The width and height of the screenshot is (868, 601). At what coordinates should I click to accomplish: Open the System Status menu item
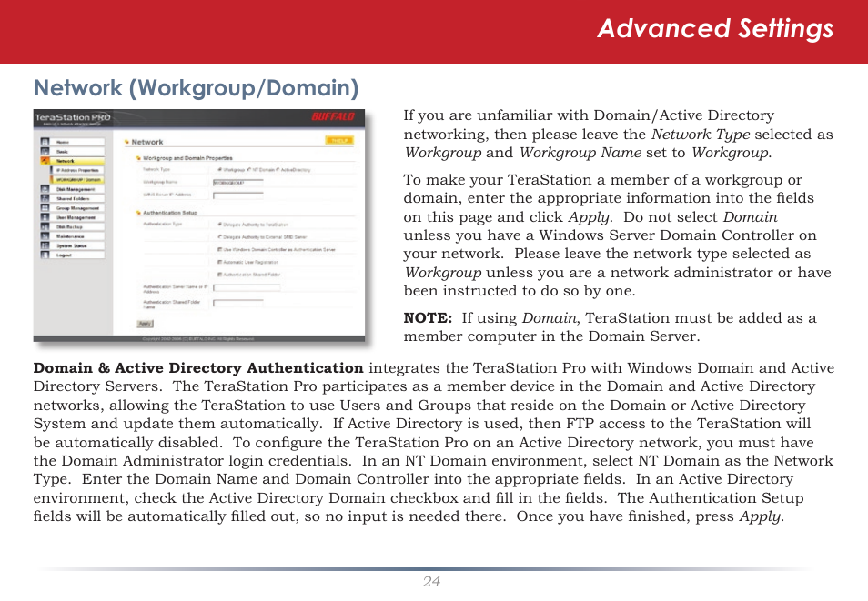pos(77,245)
